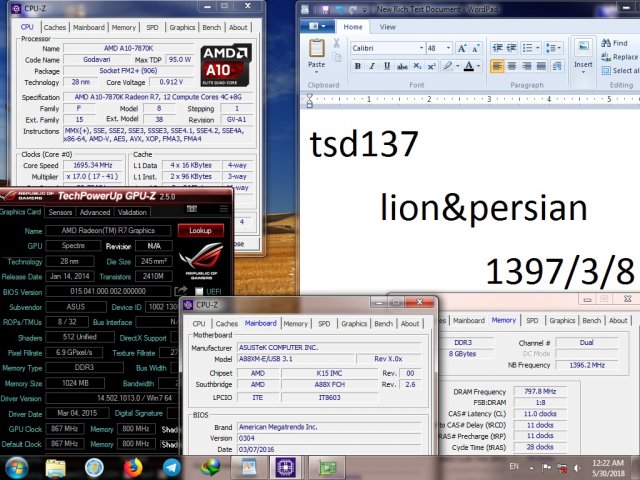This screenshot has width=640, height=480.
Task: Click the Lookup button in GPU-Z
Action: pyautogui.click(x=200, y=231)
